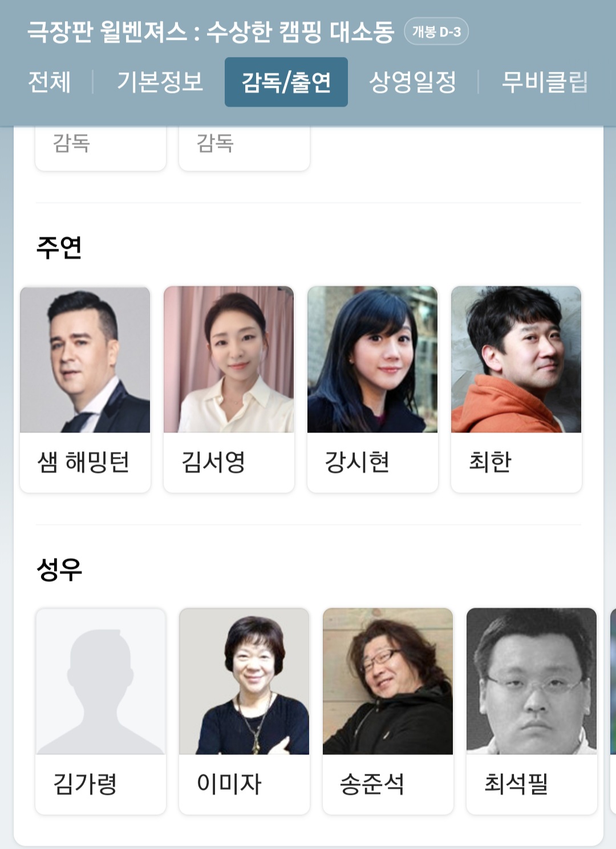Open 이미자's voice actor photo
The height and width of the screenshot is (849, 616).
[x=244, y=681]
